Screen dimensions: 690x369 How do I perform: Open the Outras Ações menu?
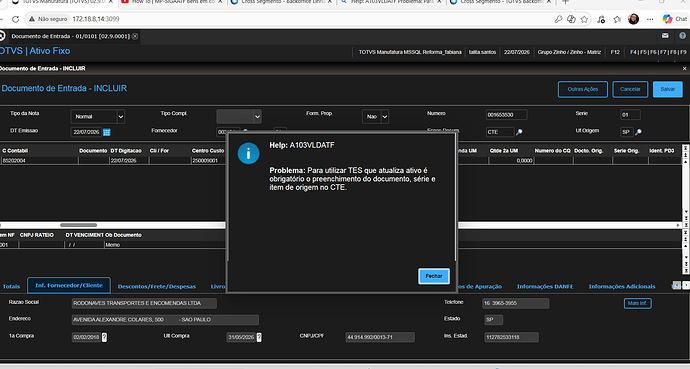coord(583,89)
